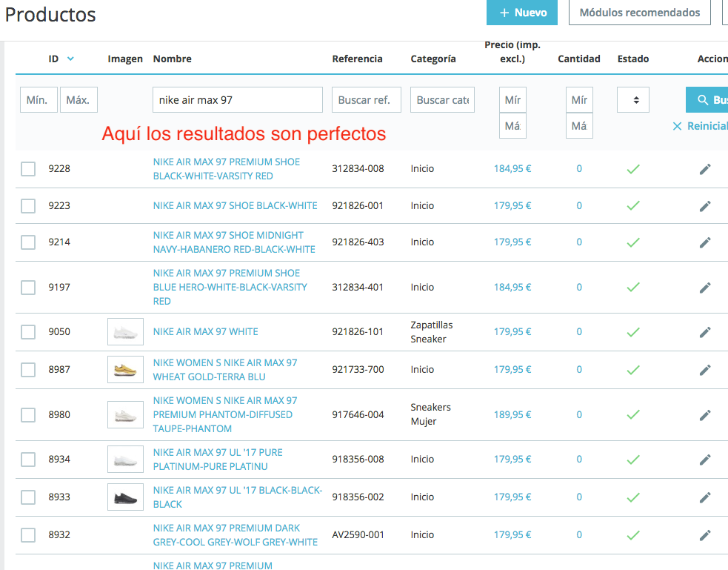Image resolution: width=728 pixels, height=570 pixels.
Task: Edit product 8980 with pencil icon
Action: (x=705, y=415)
